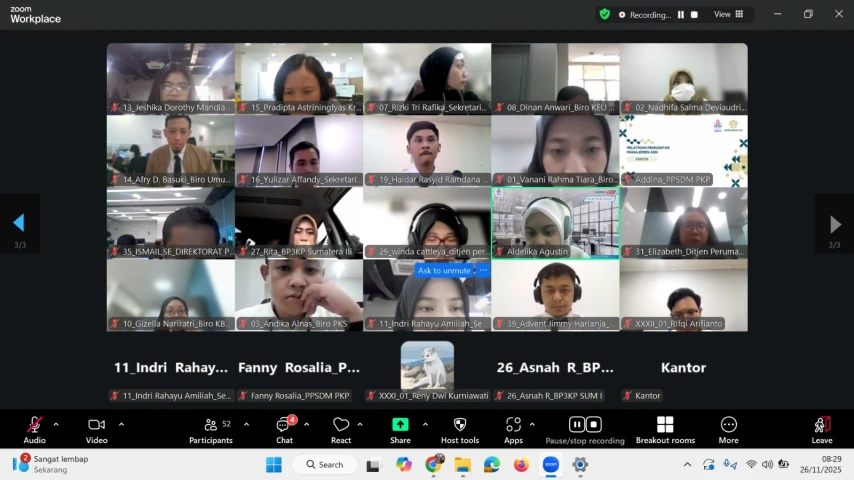Expand participants options chevron
Screen dimensions: 854x480
pos(246,424)
